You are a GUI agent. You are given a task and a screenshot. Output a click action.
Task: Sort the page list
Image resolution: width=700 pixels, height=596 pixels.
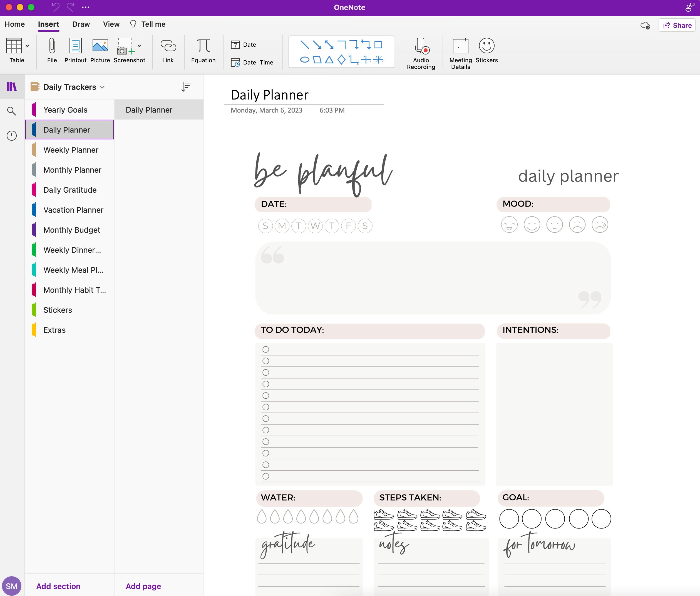[186, 86]
